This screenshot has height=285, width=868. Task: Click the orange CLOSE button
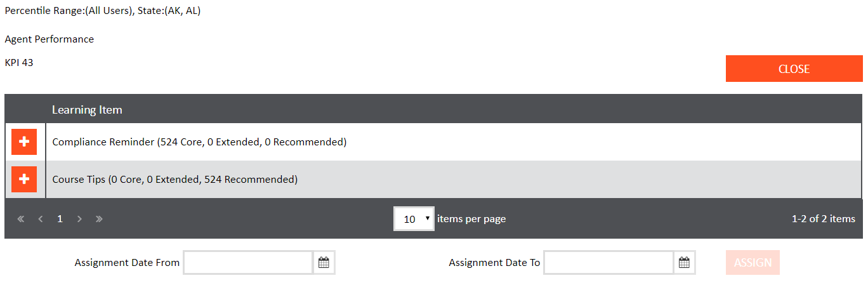(794, 69)
